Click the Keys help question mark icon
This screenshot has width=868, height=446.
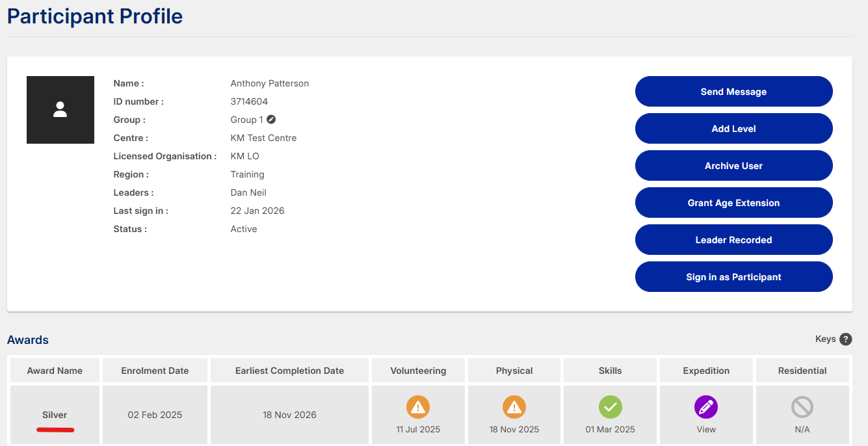(x=845, y=339)
